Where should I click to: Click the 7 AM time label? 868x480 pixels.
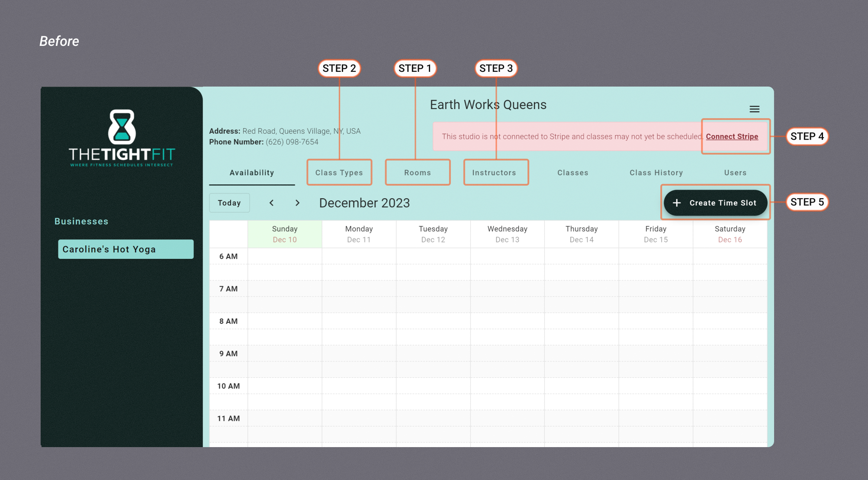click(228, 289)
